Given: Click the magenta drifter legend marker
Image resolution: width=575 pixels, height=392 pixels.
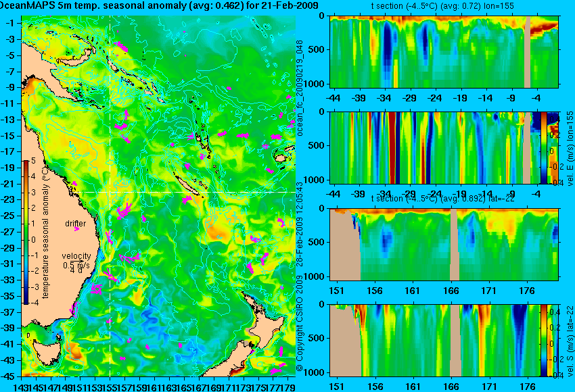Looking at the screenshot, I should tap(76, 229).
